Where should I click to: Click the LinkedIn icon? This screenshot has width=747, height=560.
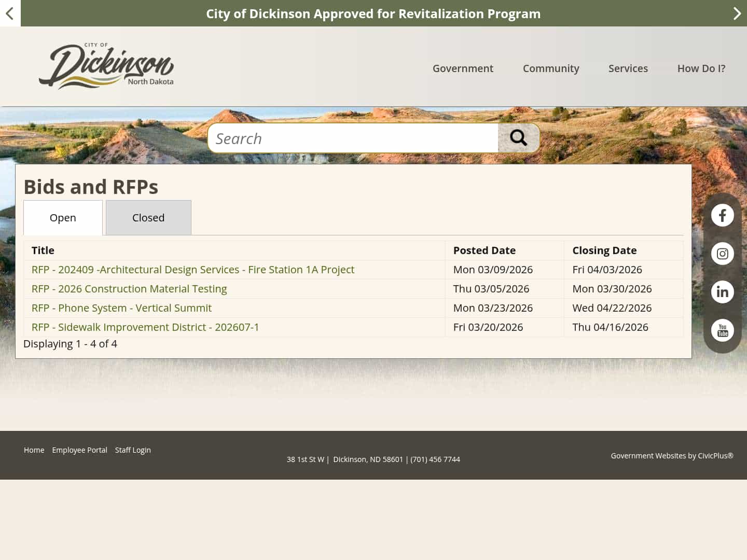(722, 291)
